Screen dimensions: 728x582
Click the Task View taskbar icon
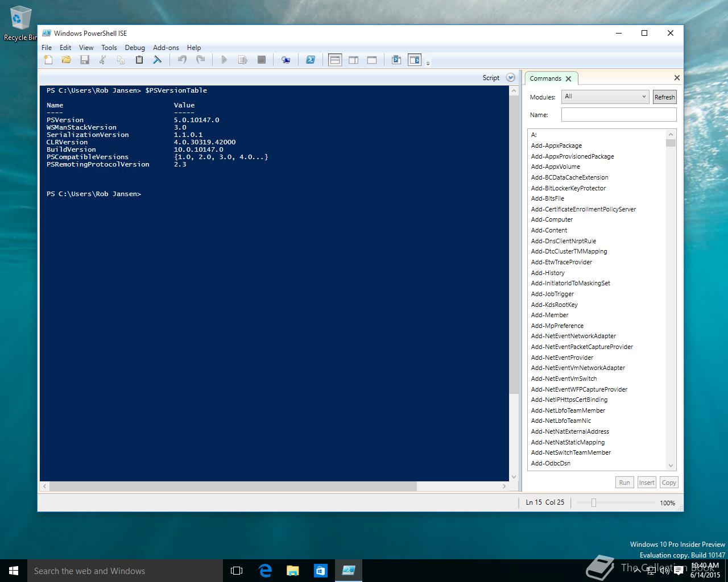coord(237,571)
